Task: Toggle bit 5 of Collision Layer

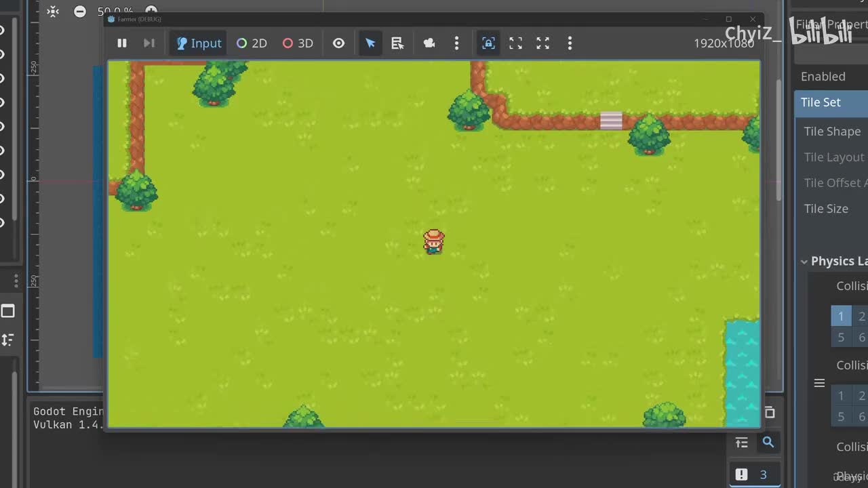Action: 841,338
